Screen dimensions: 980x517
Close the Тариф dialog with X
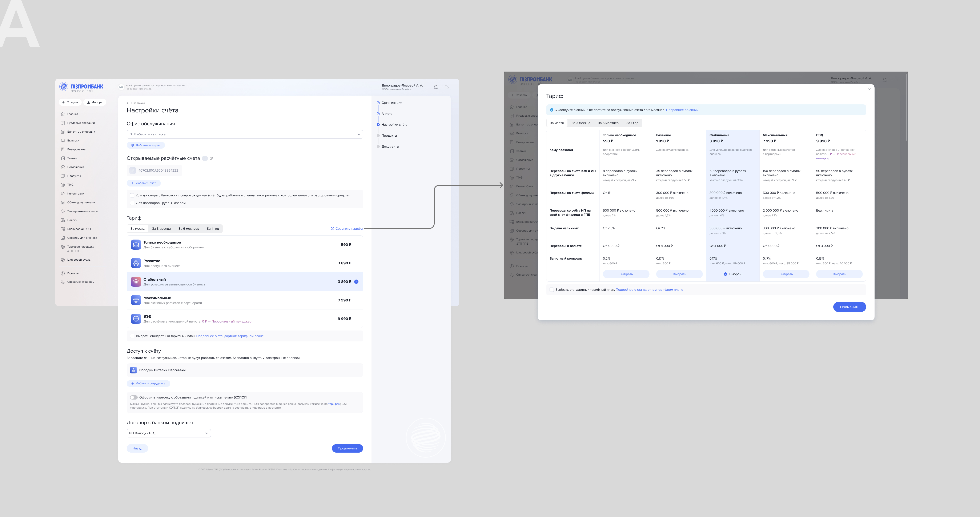[x=869, y=89]
